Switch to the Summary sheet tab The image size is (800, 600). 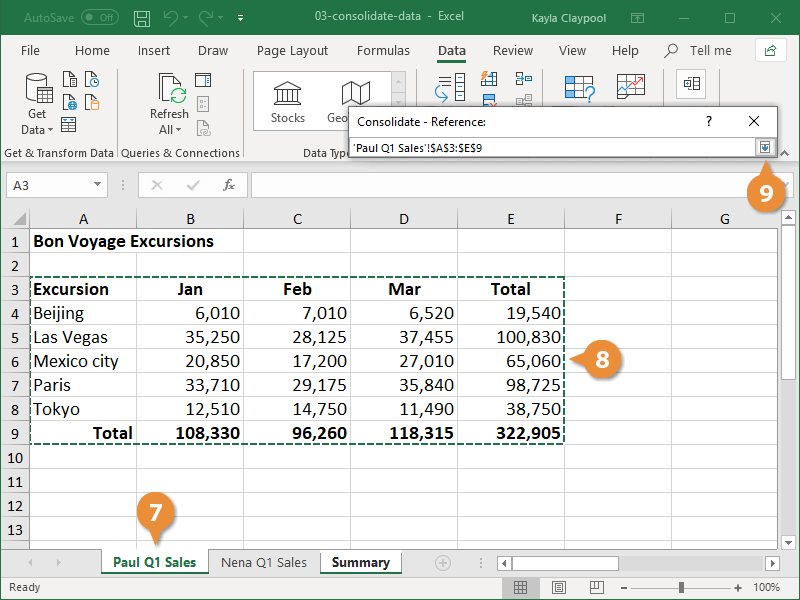click(x=360, y=562)
